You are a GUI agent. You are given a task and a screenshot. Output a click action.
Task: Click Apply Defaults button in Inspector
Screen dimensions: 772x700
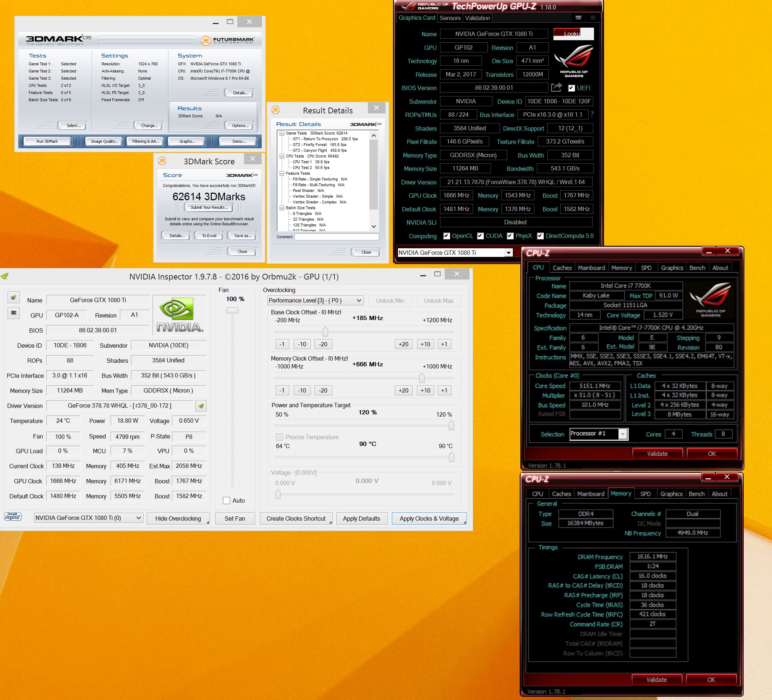(361, 518)
